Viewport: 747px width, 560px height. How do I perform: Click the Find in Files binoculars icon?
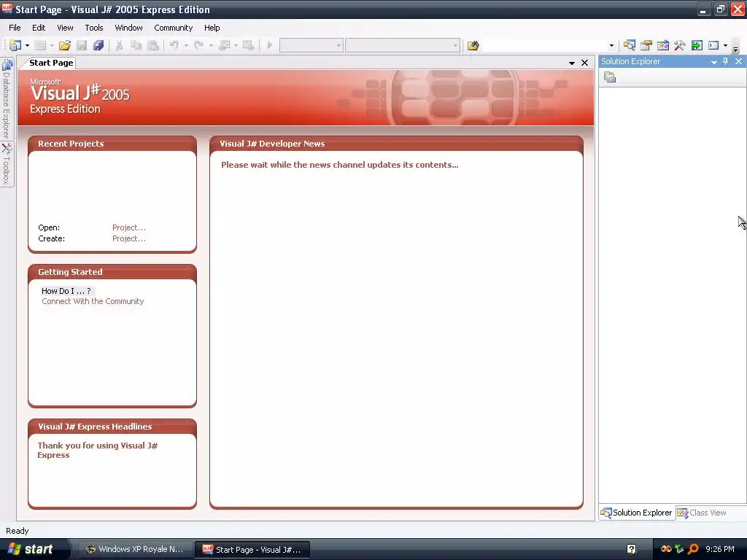(x=473, y=45)
